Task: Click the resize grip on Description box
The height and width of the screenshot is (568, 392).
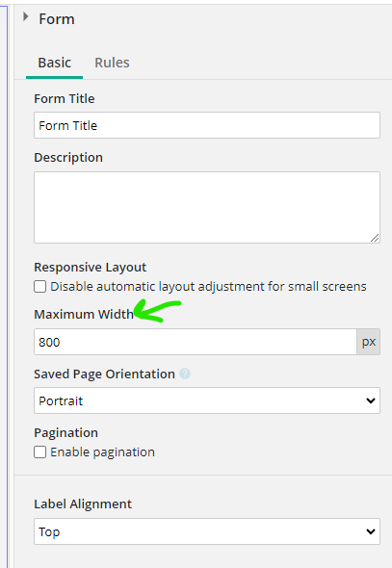Action: point(375,238)
